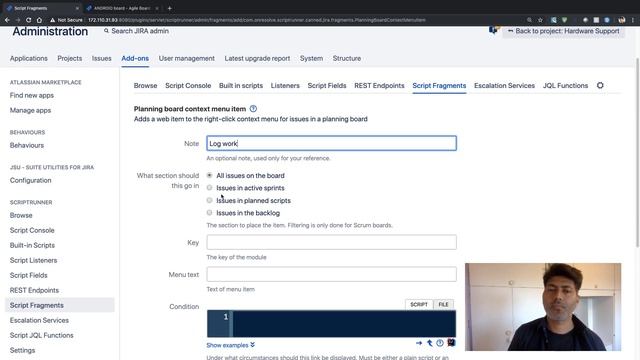Click the Key input field
This screenshot has width=640, height=360.
331,242
